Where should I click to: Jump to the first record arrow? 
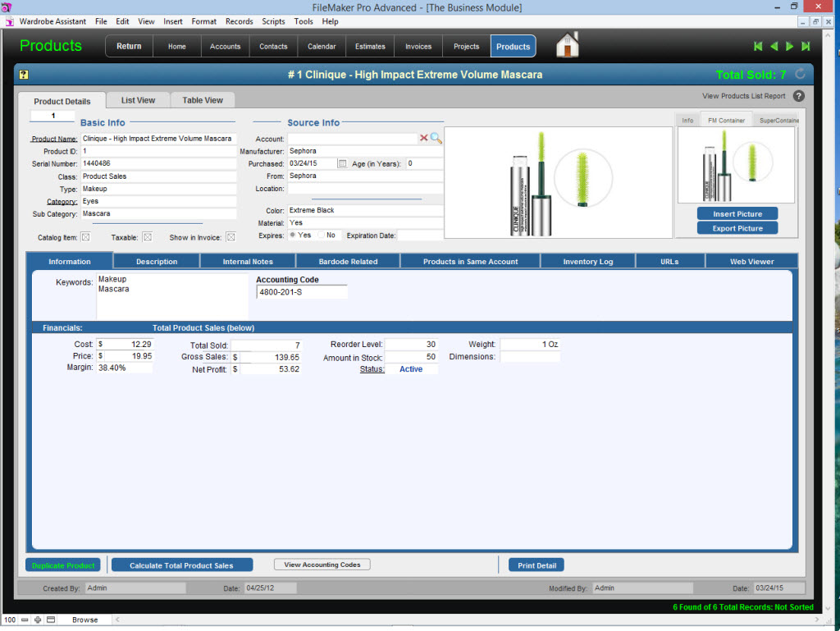click(x=758, y=47)
